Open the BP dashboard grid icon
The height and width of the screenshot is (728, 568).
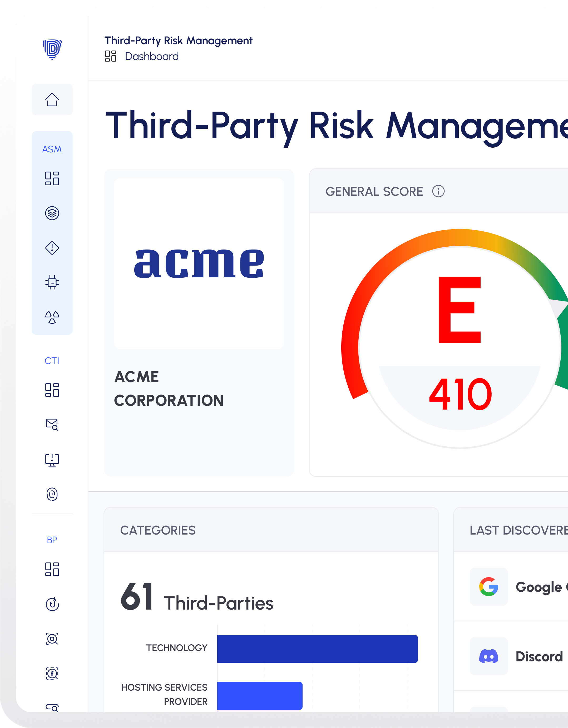pos(52,569)
